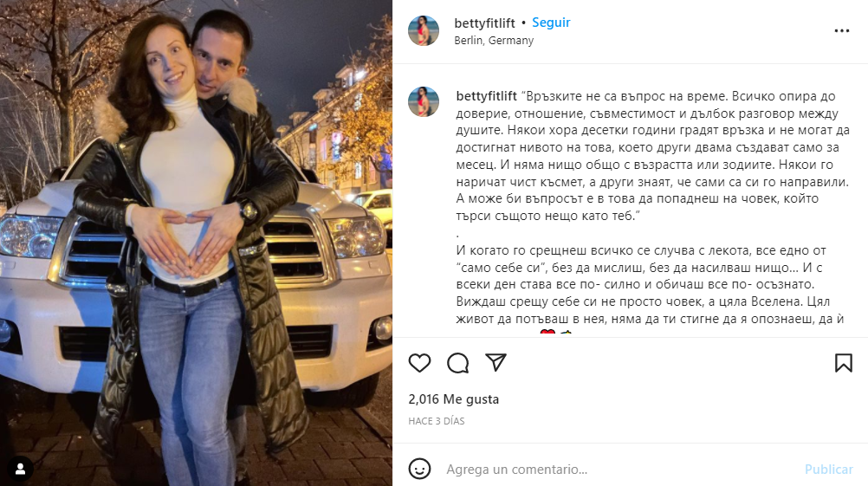
Task: Open the HACE 3 DÍAS timestamp
Action: (x=437, y=421)
